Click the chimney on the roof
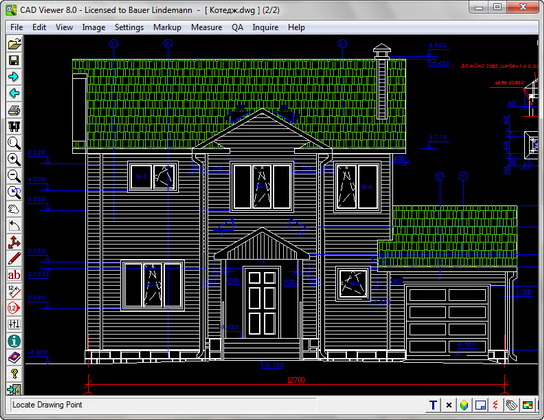Screen dimensions: 544x420 (x=382, y=82)
